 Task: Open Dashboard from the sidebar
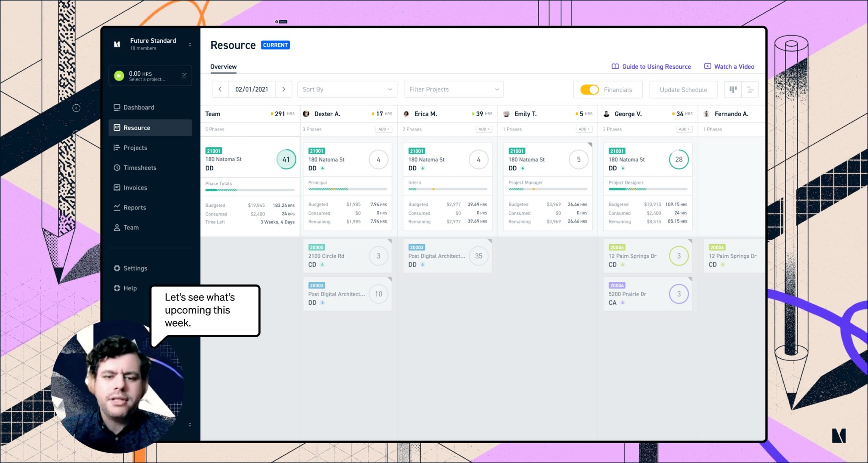coord(139,108)
